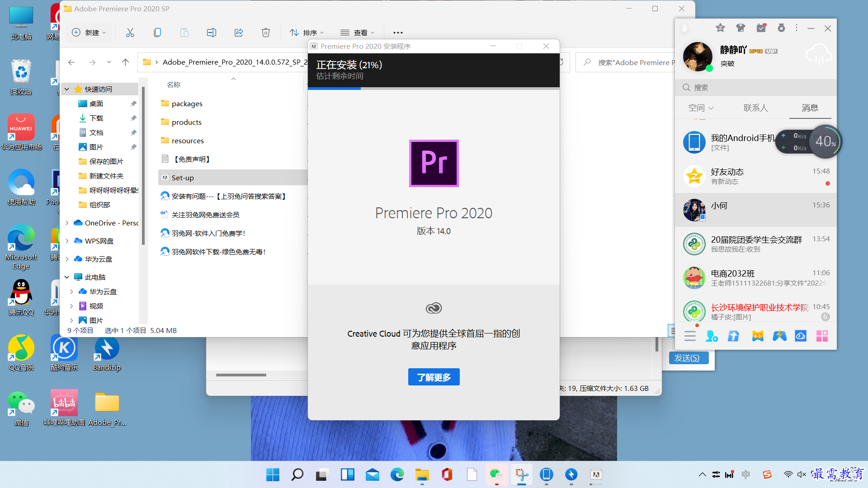Click QQ check-in icon with red dot
The image size is (868, 488).
[x=762, y=28]
